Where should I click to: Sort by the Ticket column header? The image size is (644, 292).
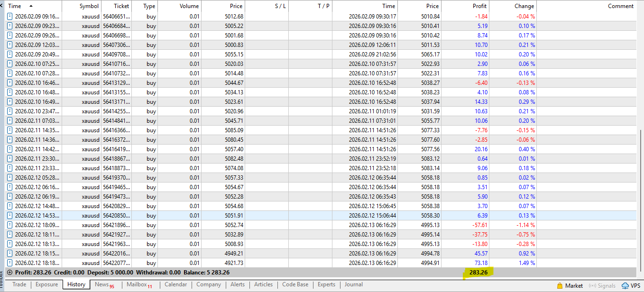(x=116, y=6)
